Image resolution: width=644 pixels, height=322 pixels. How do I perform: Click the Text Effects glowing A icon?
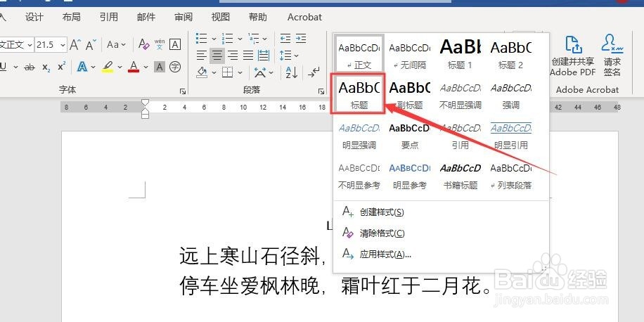pyautogui.click(x=82, y=67)
